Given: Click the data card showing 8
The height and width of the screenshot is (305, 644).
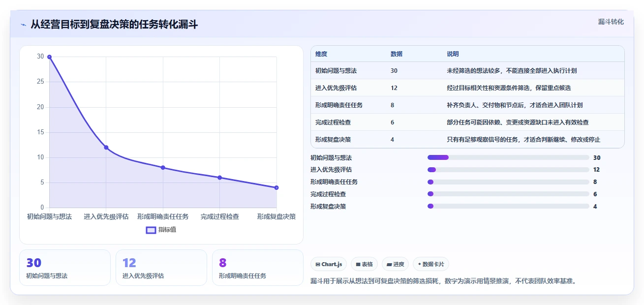Looking at the screenshot, I should [258, 268].
